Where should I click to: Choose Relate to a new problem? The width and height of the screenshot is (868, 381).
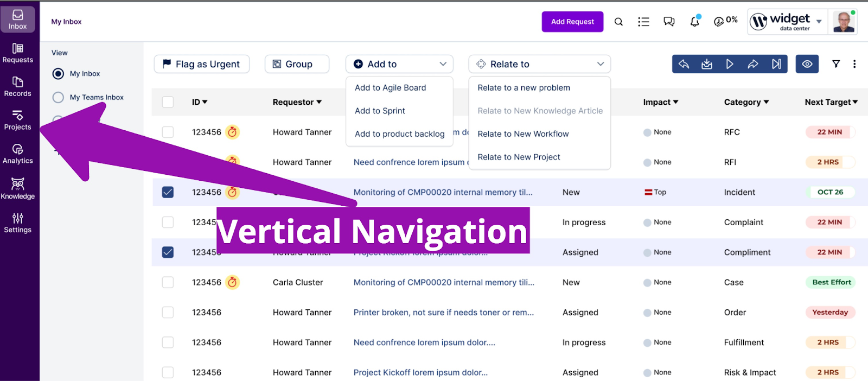(524, 88)
